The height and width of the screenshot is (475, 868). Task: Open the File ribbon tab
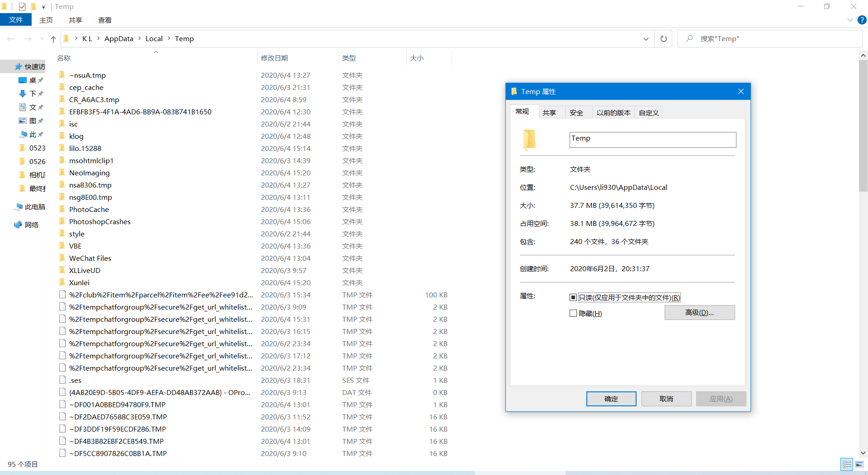click(x=16, y=20)
